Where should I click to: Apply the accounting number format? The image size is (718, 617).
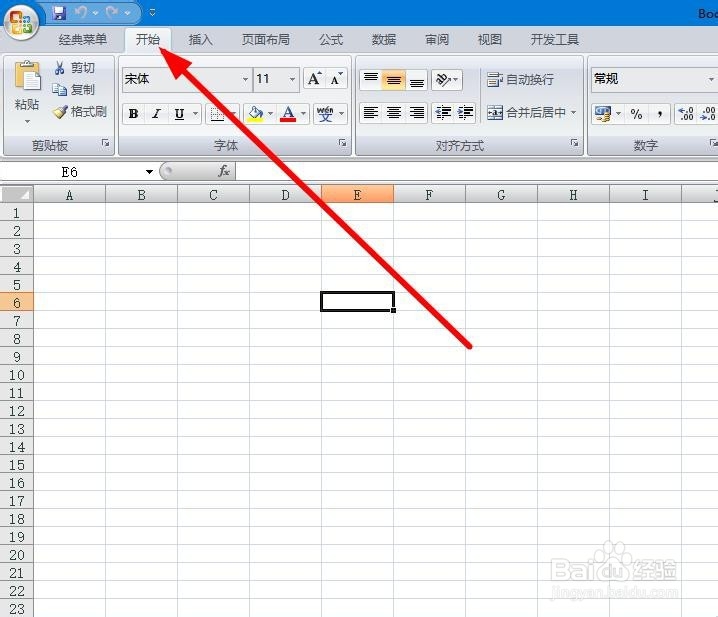[x=603, y=114]
